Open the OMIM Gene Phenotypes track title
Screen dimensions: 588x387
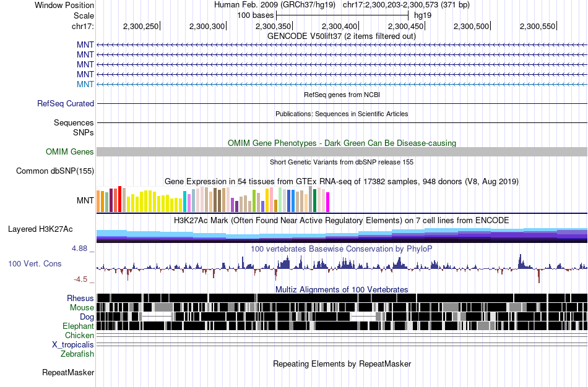342,143
